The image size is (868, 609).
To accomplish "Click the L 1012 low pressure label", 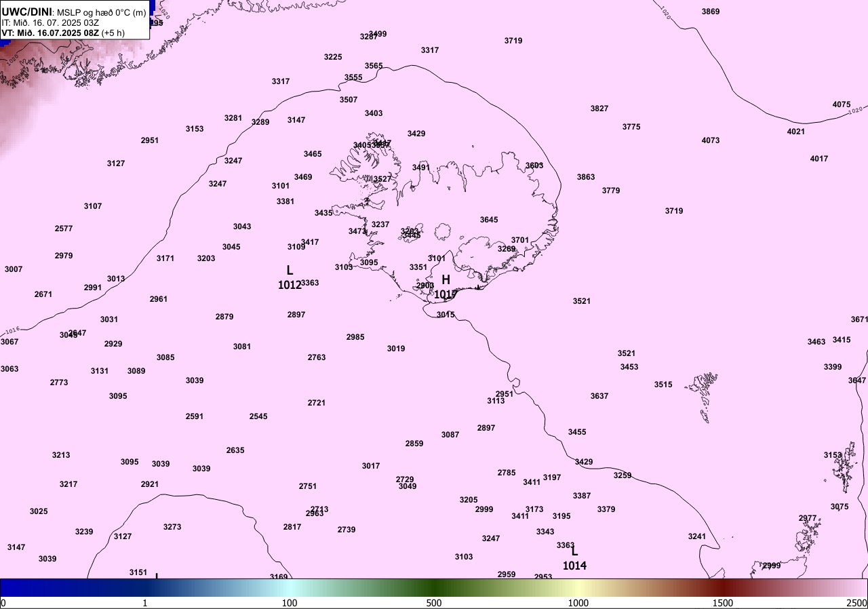I will point(290,278).
